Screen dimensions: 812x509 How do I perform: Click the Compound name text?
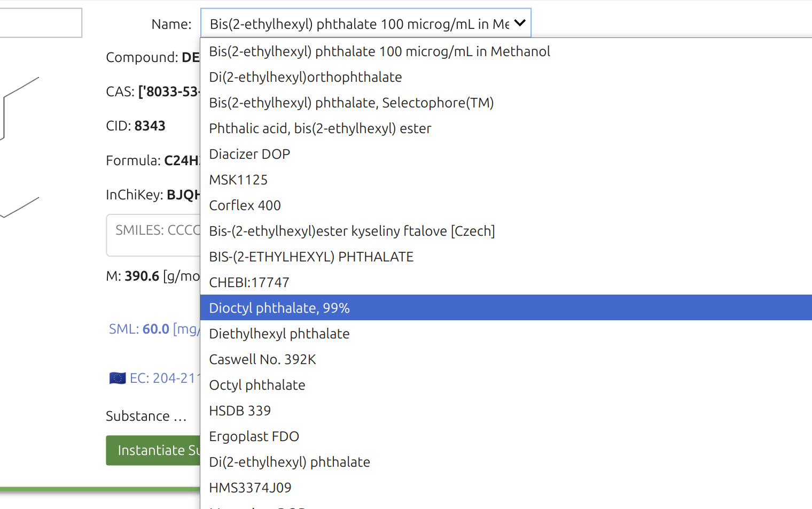[191, 57]
